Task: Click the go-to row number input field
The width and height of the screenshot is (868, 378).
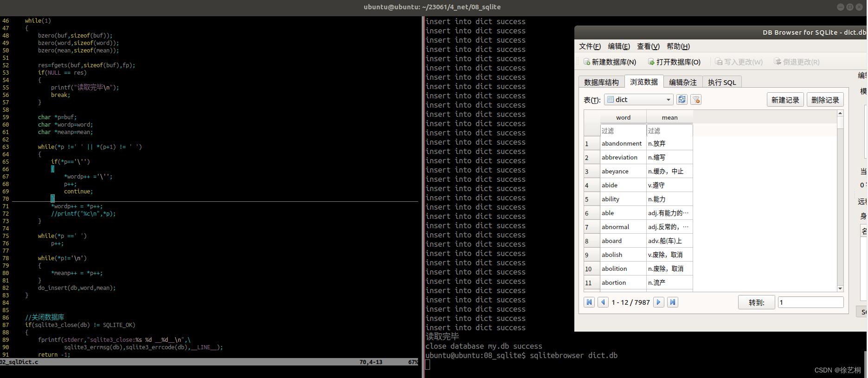Action: [x=810, y=302]
